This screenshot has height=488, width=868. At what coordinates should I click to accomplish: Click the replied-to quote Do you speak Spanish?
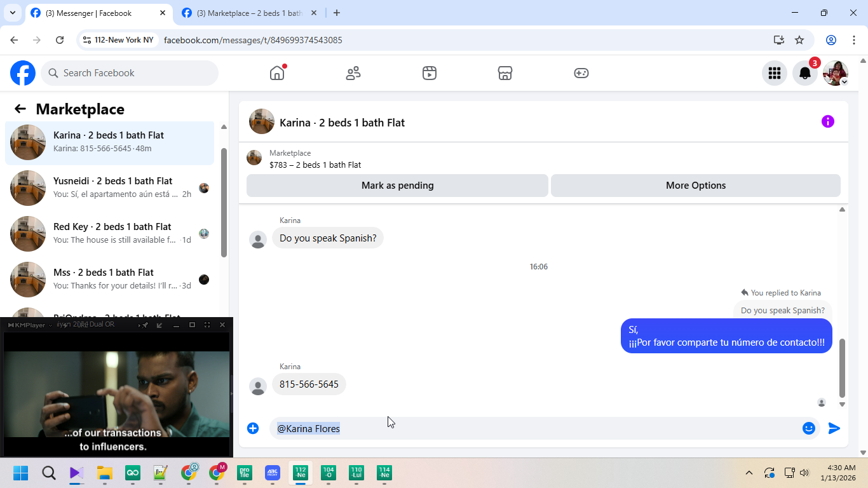tap(783, 311)
